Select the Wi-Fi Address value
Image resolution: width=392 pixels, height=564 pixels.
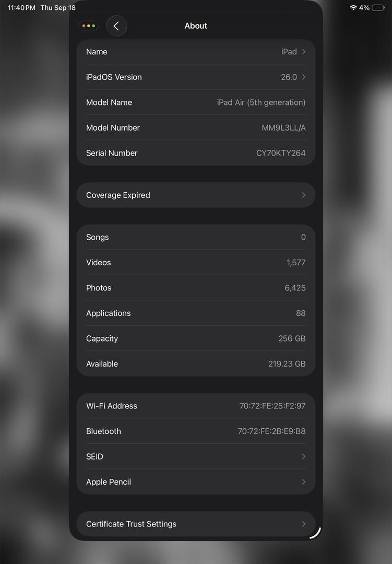(272, 406)
